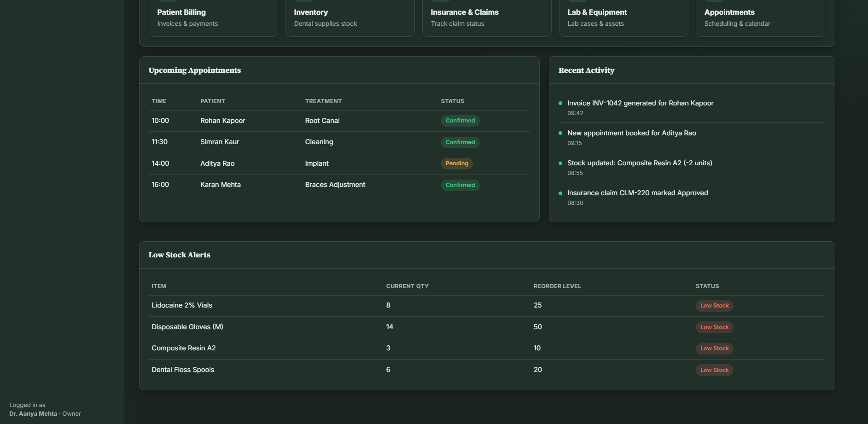
Task: Open the Patient Billing card
Action: pyautogui.click(x=213, y=17)
